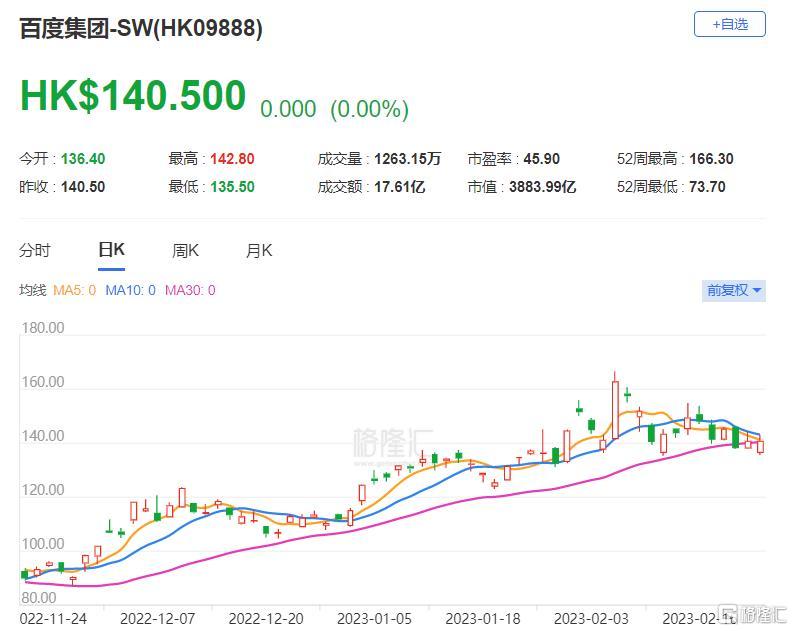This screenshot has height=631, width=793.
Task: Click the last candlestick on the chart
Action: 760,446
